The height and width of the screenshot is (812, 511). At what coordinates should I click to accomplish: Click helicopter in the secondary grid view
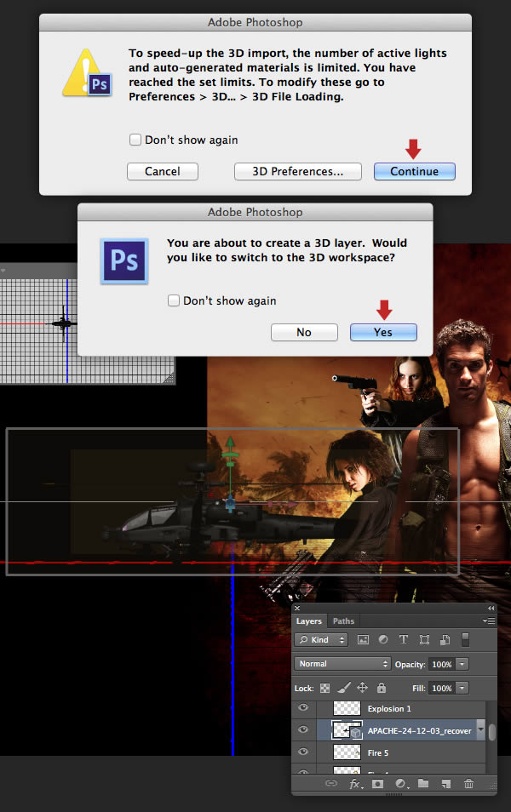[64, 323]
